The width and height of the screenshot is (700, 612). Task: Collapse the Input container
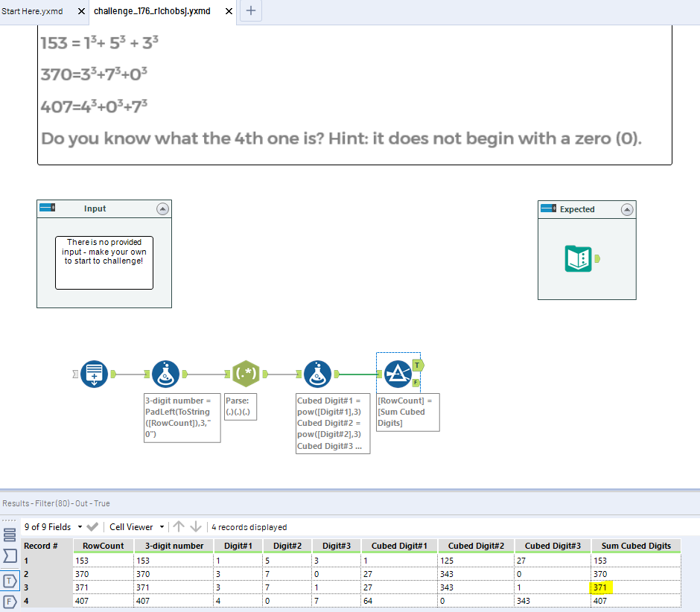point(162,208)
